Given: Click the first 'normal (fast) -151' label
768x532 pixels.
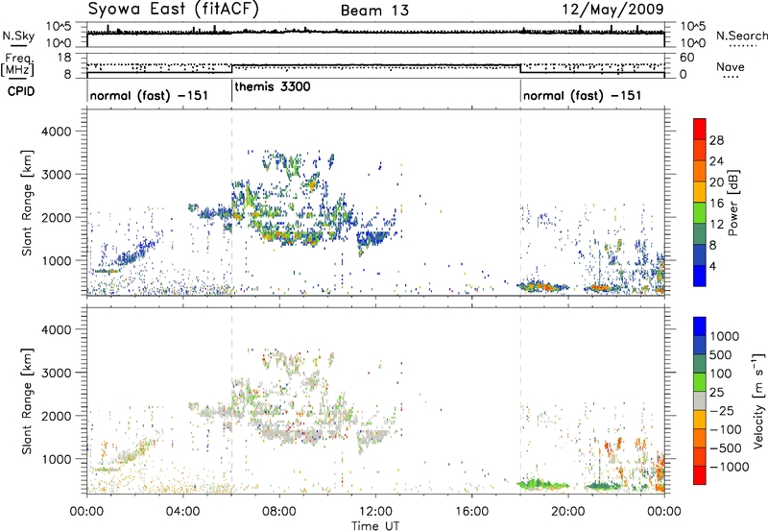Looking at the screenshot, I should point(150,95).
